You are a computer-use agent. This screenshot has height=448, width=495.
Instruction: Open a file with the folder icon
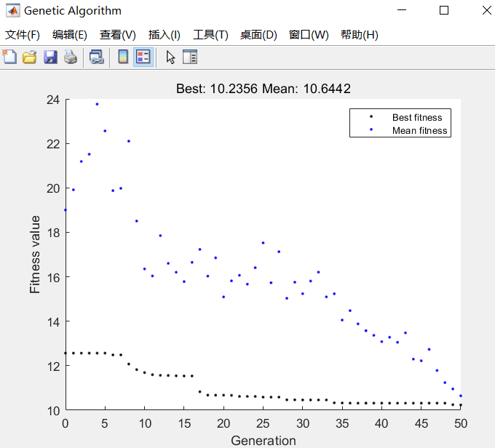30,57
